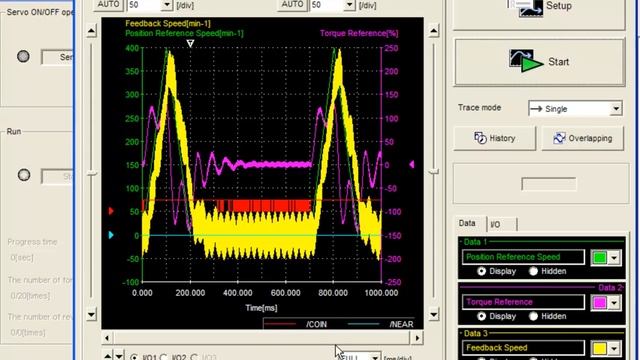Click the red /COIN level marker arrow
The image size is (640, 360).
[111, 211]
